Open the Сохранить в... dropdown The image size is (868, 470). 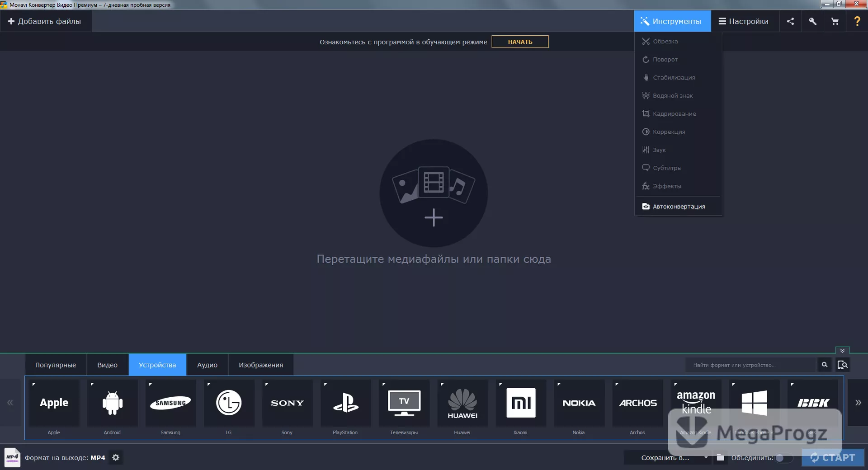click(x=667, y=458)
